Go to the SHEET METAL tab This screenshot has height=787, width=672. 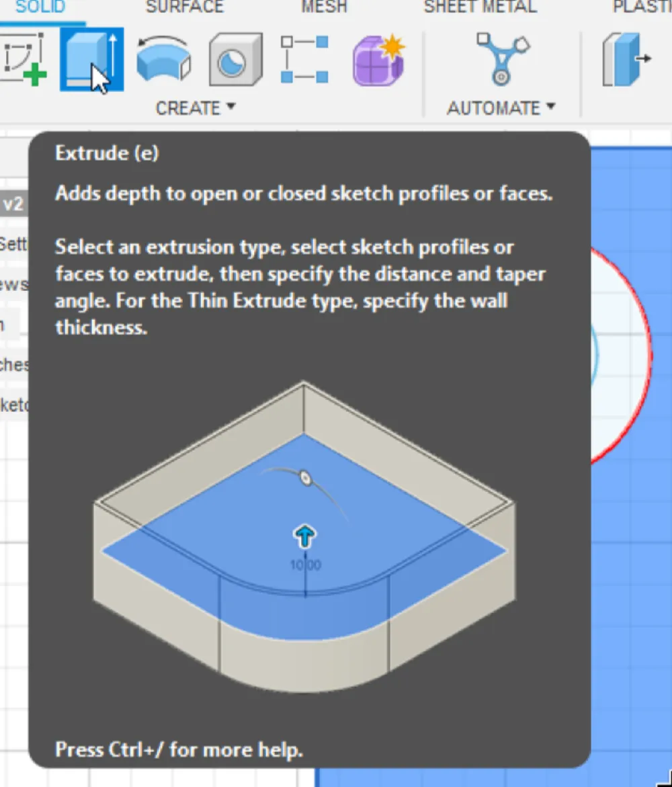480,7
